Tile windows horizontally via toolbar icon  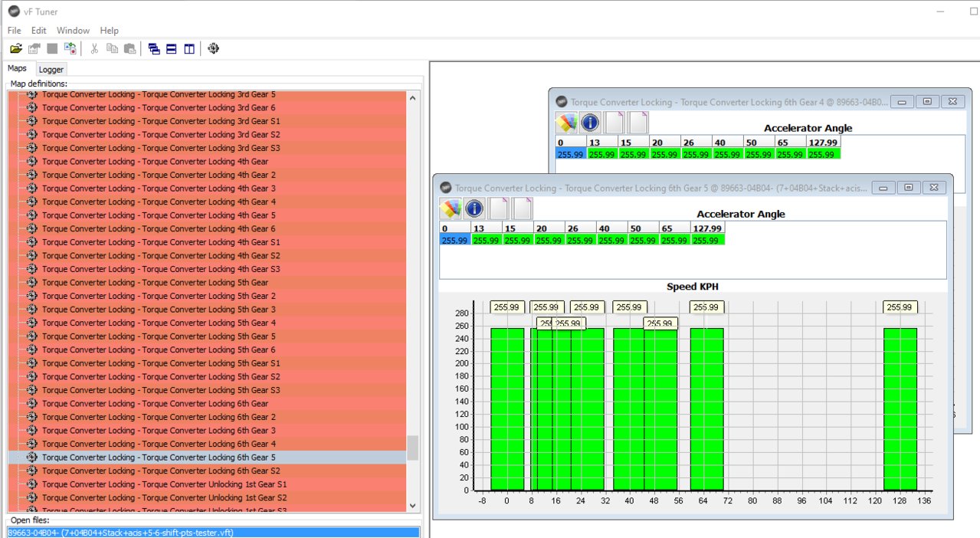(172, 48)
